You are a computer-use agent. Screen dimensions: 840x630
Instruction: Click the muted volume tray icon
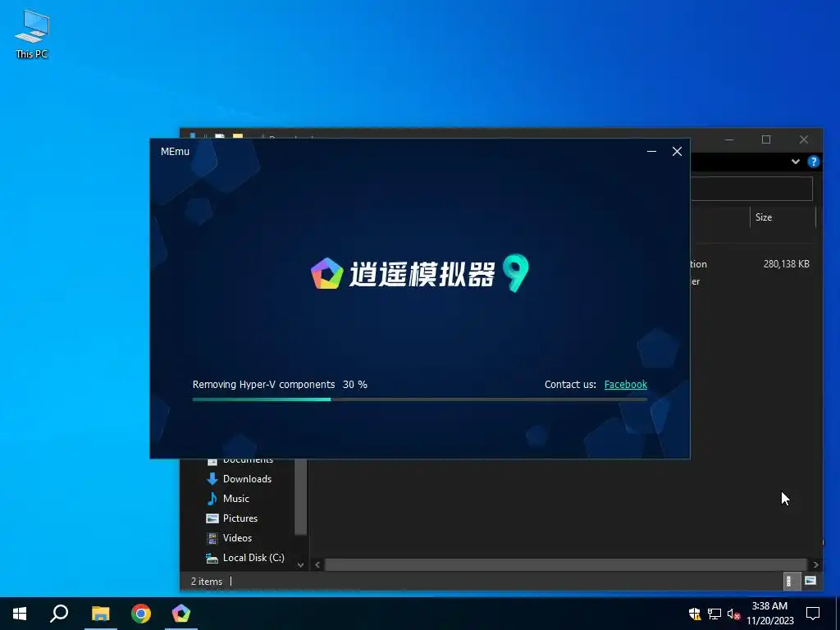point(733,614)
